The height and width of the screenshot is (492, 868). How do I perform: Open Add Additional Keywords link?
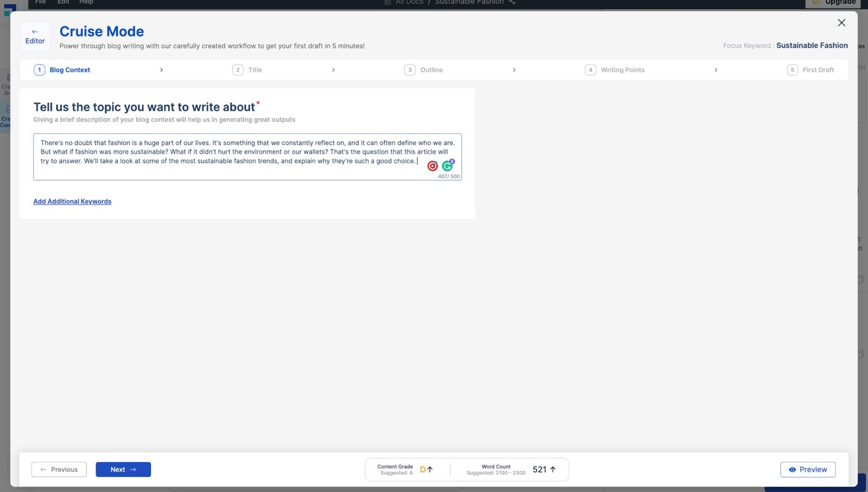[72, 201]
